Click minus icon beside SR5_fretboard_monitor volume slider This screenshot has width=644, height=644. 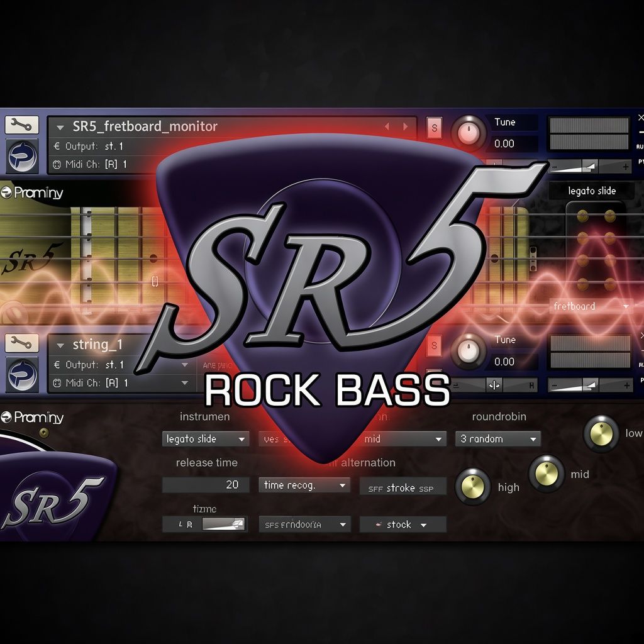(x=555, y=167)
